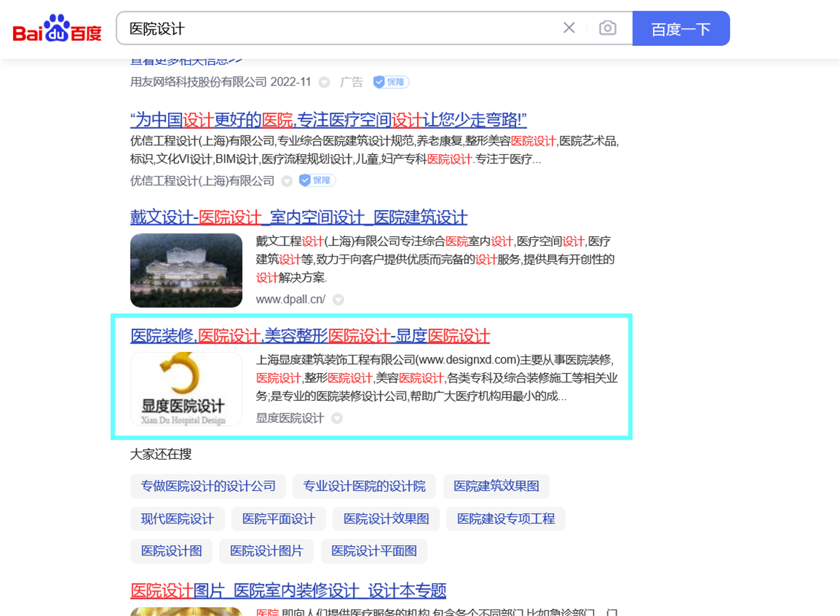Click the Baidu logo

coord(57,29)
